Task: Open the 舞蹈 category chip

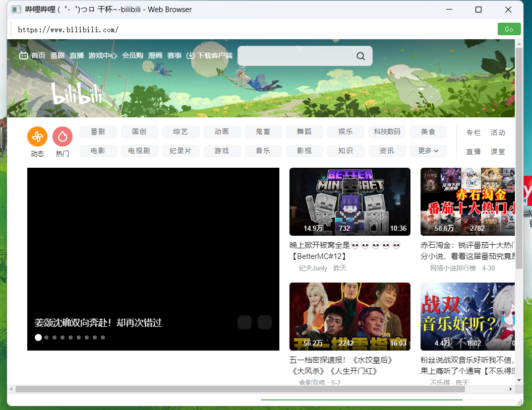Action: tap(305, 132)
